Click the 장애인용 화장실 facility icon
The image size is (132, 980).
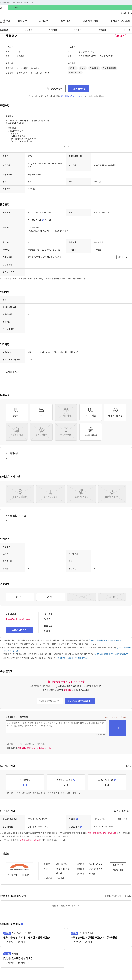(81, 494)
